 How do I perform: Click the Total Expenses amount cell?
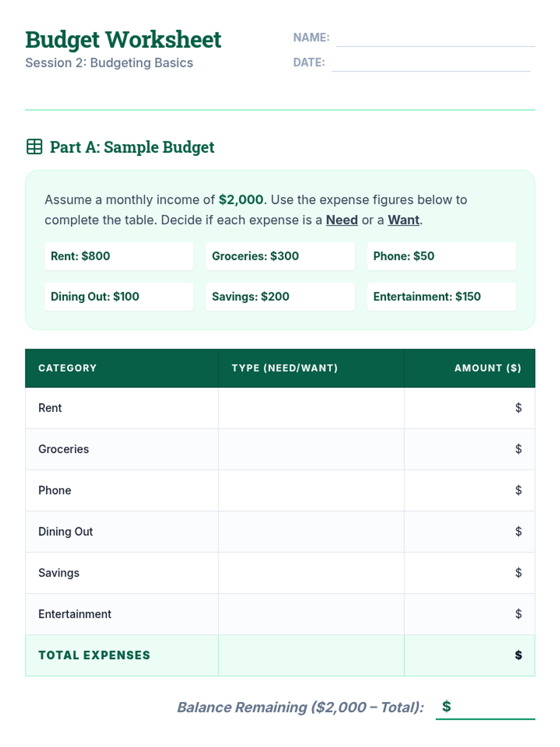click(x=469, y=655)
